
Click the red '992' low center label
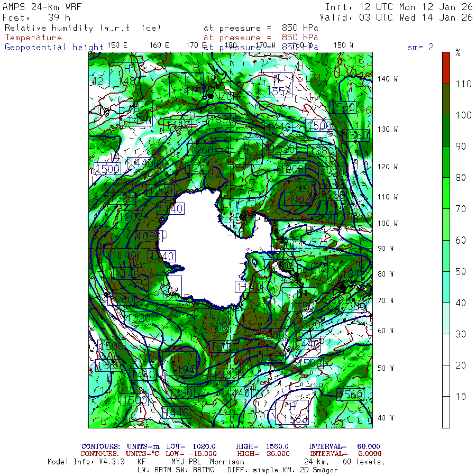[301, 199]
